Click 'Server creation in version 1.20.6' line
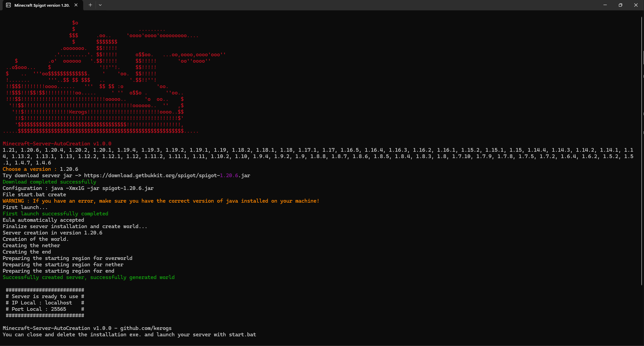 pyautogui.click(x=52, y=233)
